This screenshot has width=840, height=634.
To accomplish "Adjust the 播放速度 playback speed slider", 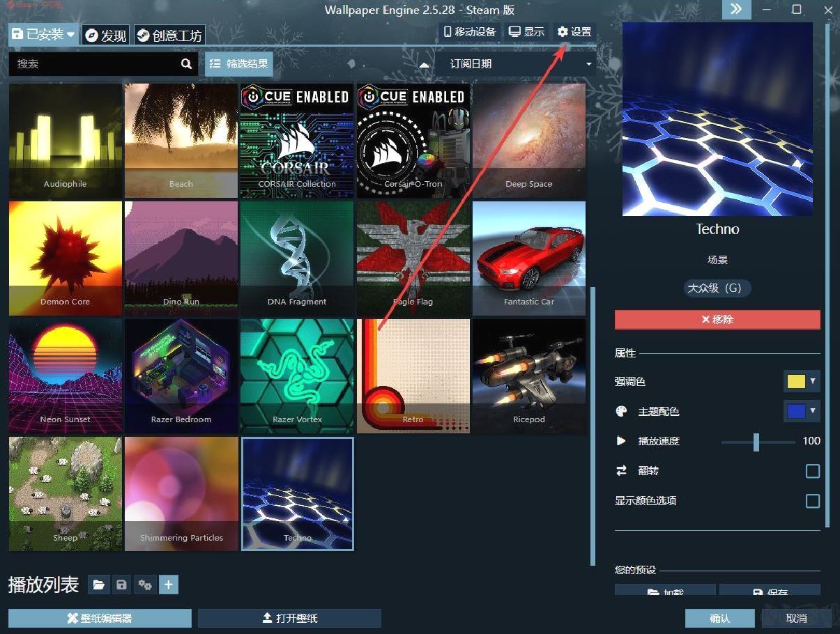I will pos(758,442).
